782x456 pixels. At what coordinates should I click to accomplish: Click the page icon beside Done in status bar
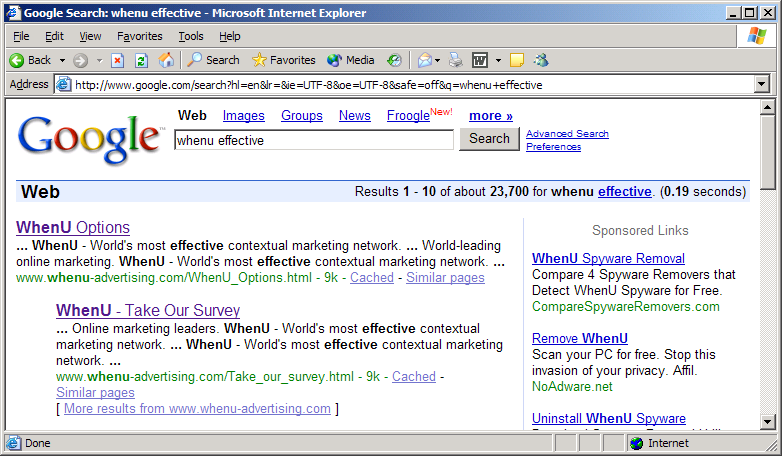(x=13, y=443)
